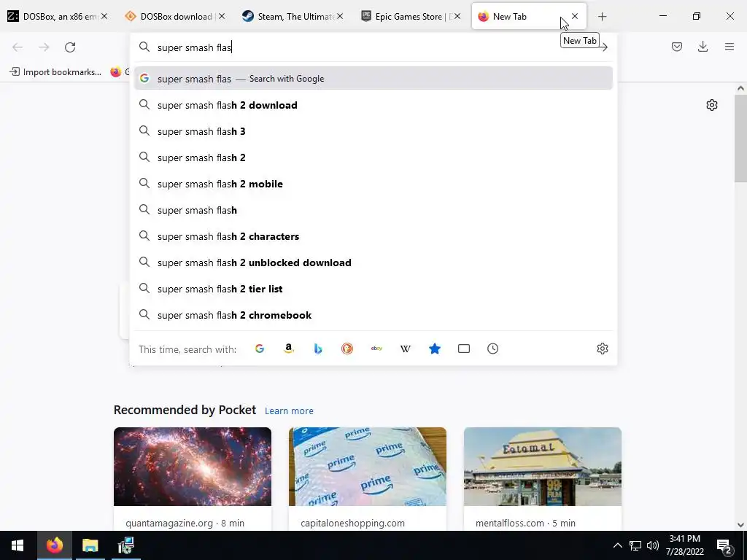The height and width of the screenshot is (560, 747).
Task: Open search settings gear in dropdown
Action: pyautogui.click(x=602, y=349)
